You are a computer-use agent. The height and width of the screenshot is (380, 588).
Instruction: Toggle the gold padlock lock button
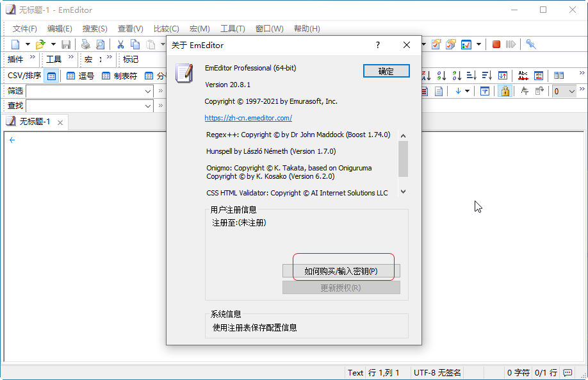point(505,91)
